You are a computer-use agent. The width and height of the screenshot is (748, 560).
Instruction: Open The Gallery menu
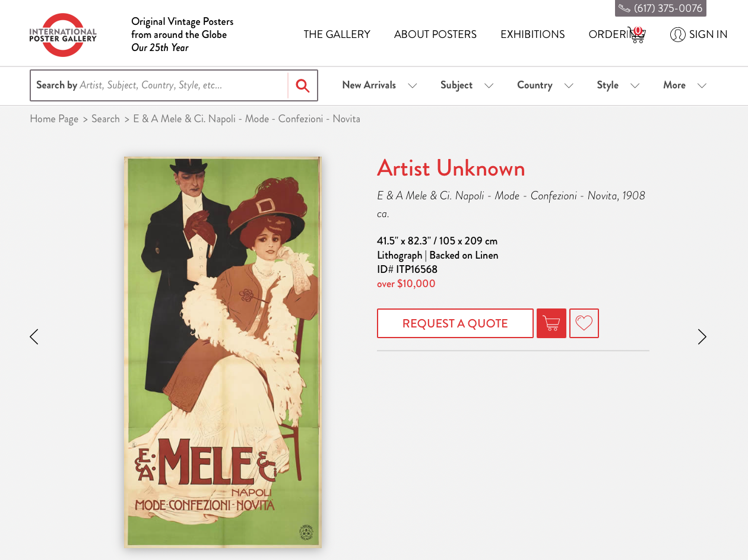pos(337,34)
